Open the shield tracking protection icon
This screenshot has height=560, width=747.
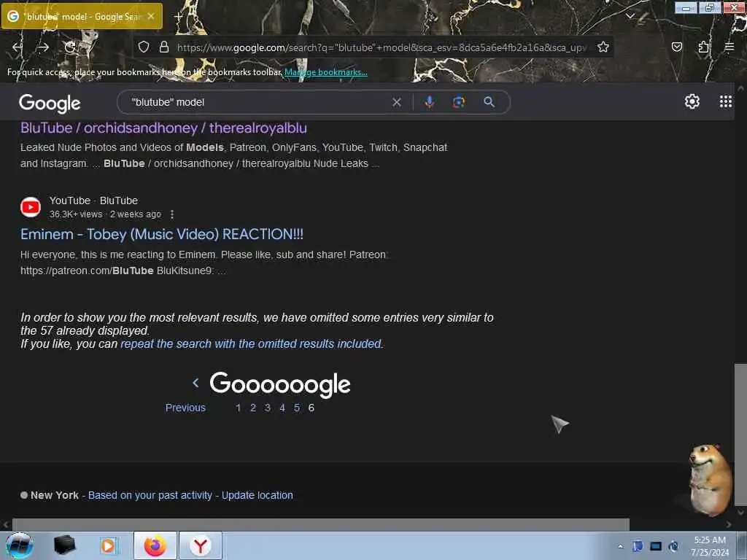tap(144, 47)
